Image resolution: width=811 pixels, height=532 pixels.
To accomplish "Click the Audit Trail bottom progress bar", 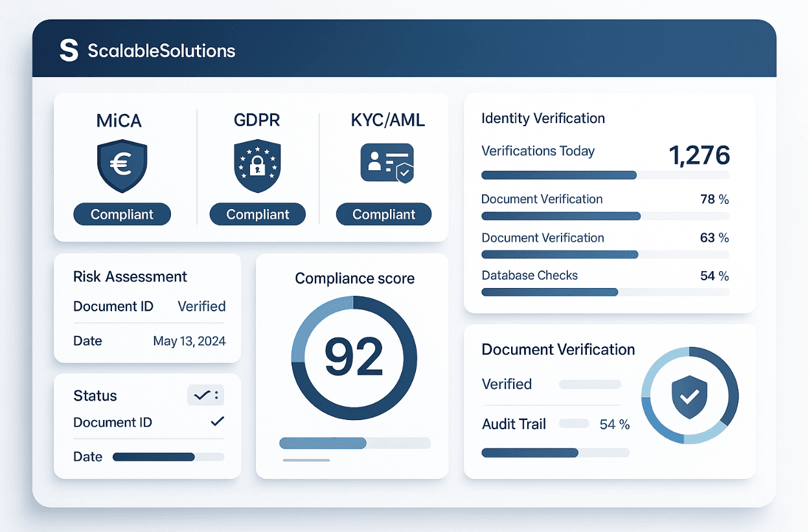I will coord(555,453).
